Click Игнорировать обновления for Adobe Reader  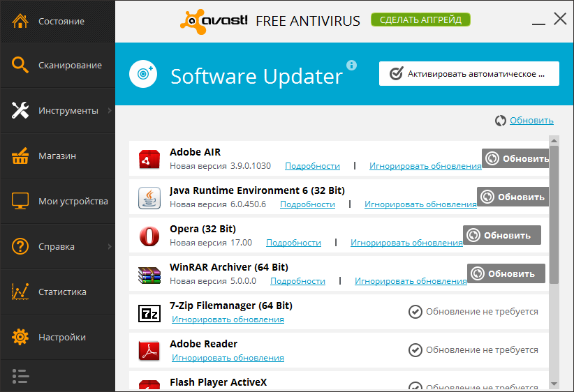pyautogui.click(x=228, y=358)
